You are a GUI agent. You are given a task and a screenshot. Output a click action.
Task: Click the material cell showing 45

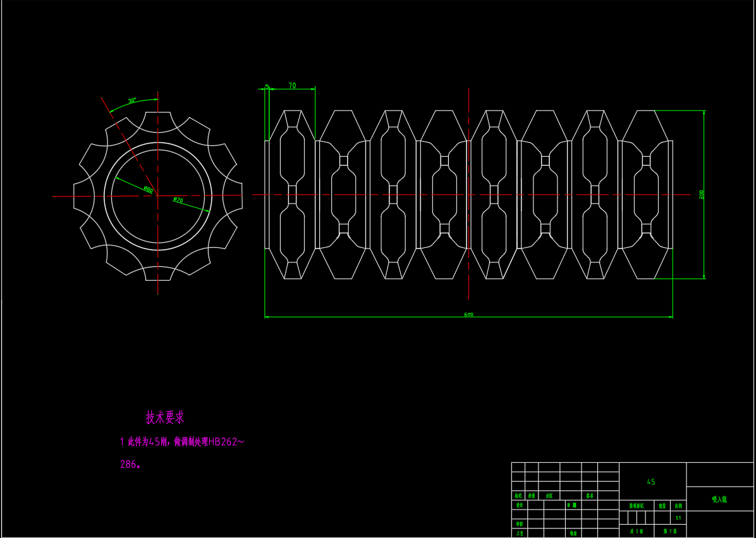pos(651,482)
